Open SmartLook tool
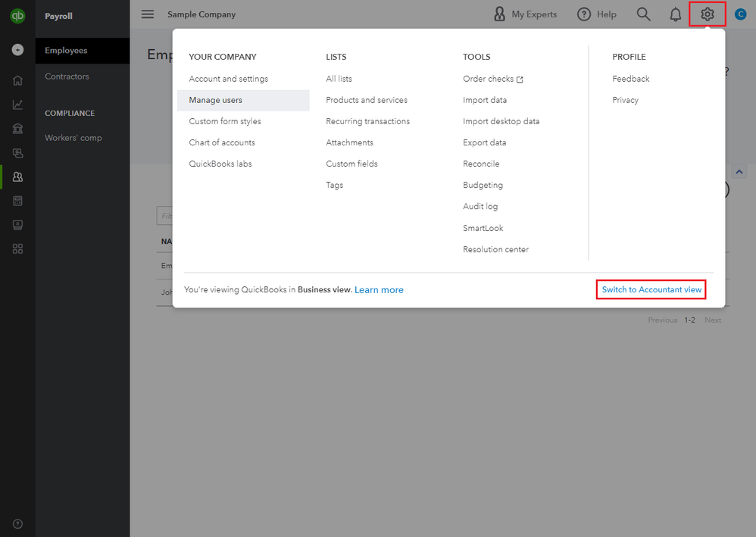 483,228
